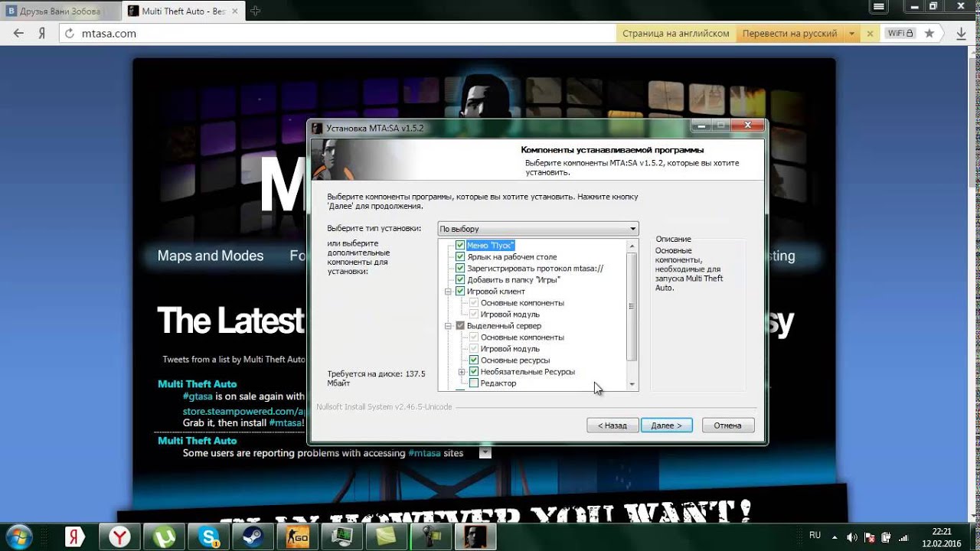Open browser downloads arrow icon
Image resolution: width=980 pixels, height=551 pixels.
961,34
